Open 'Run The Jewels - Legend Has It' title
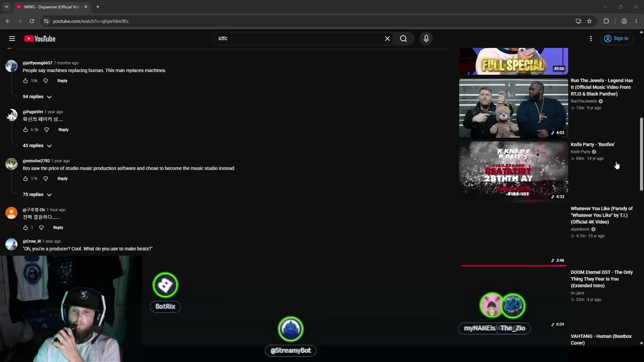644x362 pixels. (602, 87)
